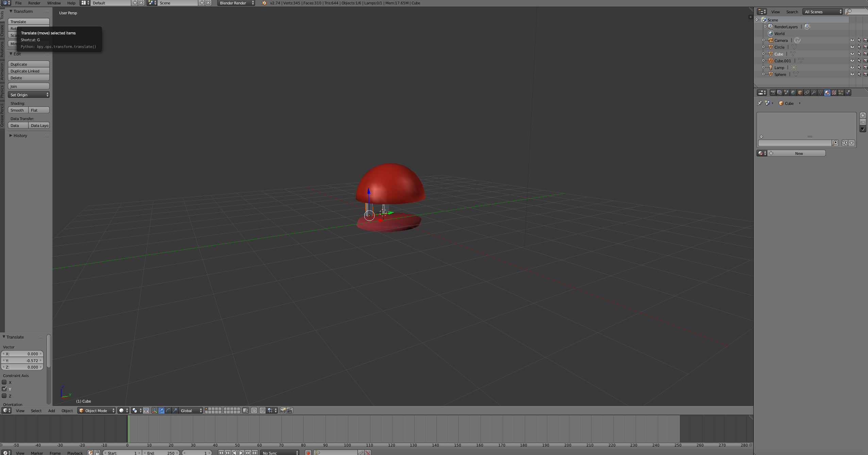Image resolution: width=868 pixels, height=455 pixels.
Task: Open the Physics properties tab icon
Action: click(848, 93)
